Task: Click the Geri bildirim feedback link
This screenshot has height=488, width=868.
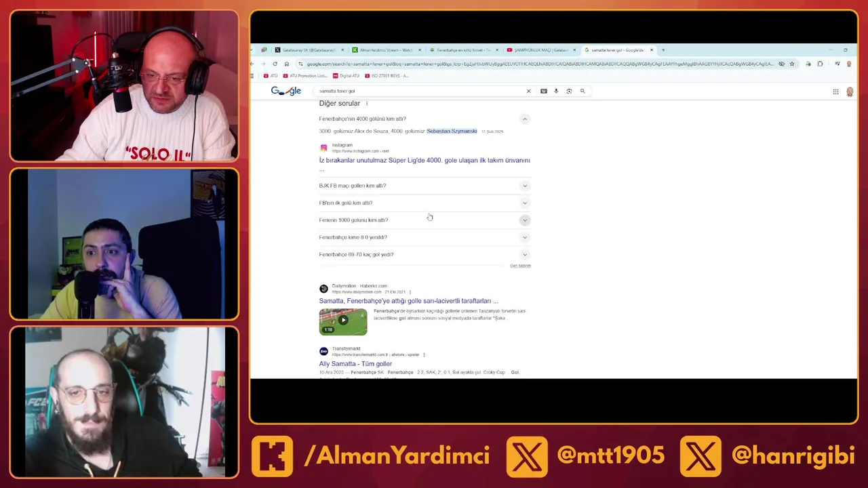Action: tap(520, 266)
